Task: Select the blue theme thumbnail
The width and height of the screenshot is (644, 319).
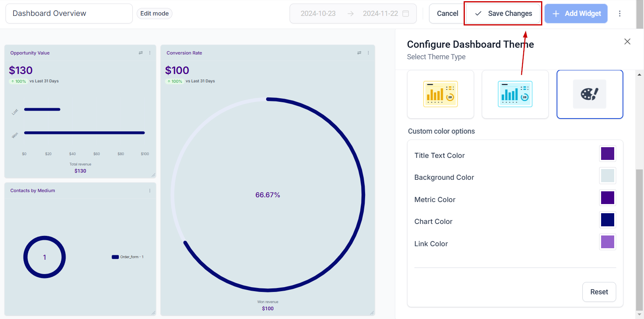Action: (515, 94)
